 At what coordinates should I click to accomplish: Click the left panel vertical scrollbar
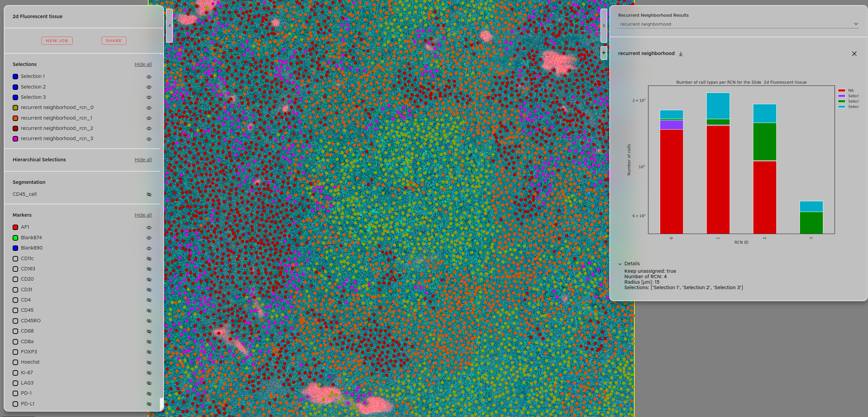tap(161, 226)
